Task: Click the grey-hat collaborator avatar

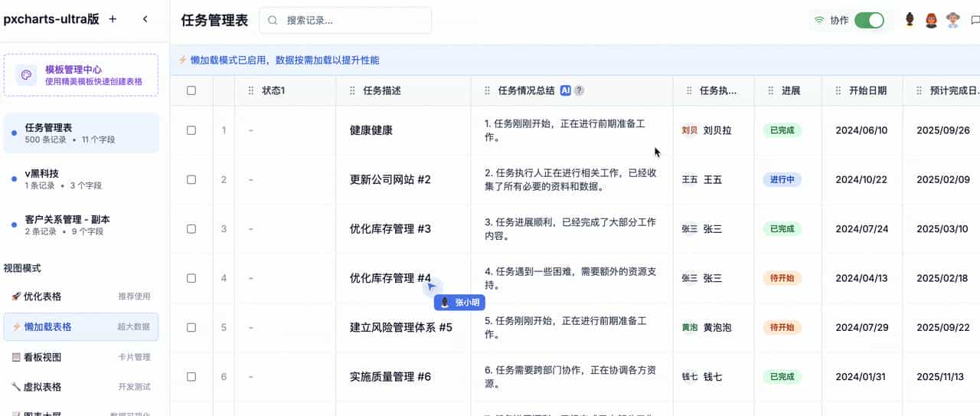Action: click(x=952, y=21)
